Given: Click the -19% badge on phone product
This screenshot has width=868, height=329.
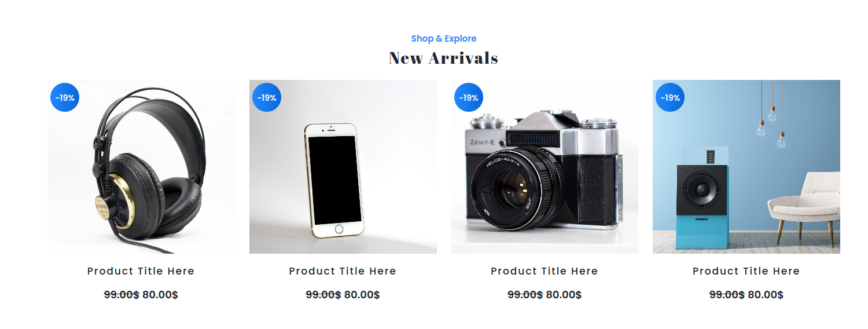Looking at the screenshot, I should pyautogui.click(x=267, y=97).
